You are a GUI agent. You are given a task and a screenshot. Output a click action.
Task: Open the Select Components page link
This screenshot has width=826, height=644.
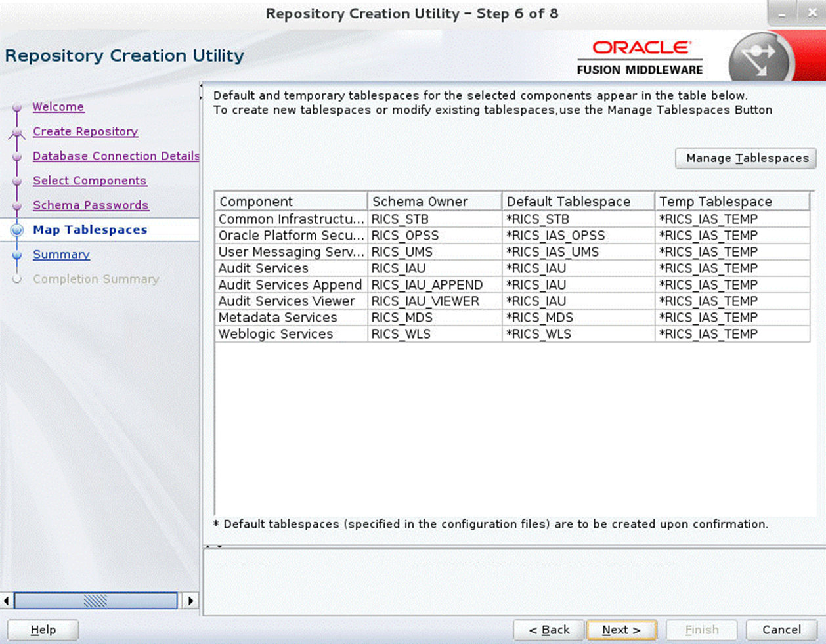(x=90, y=181)
